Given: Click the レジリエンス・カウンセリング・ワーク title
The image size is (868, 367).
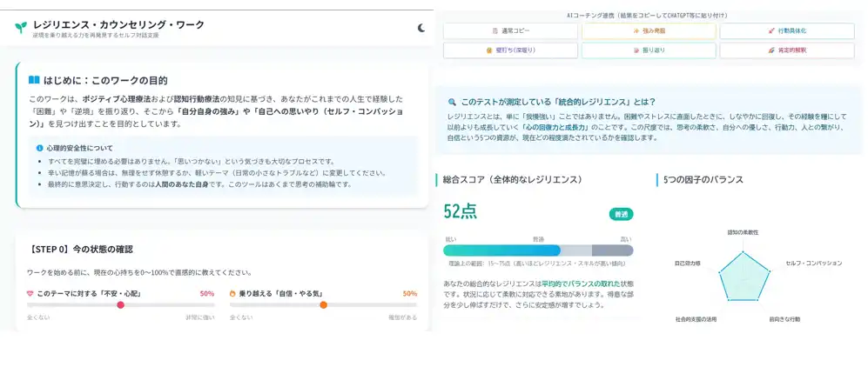Looking at the screenshot, I should [x=118, y=24].
